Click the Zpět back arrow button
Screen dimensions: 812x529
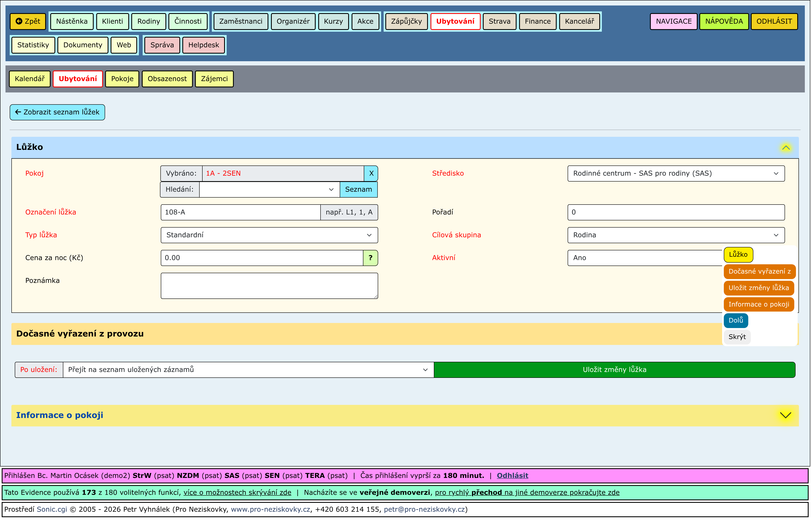[x=28, y=22]
